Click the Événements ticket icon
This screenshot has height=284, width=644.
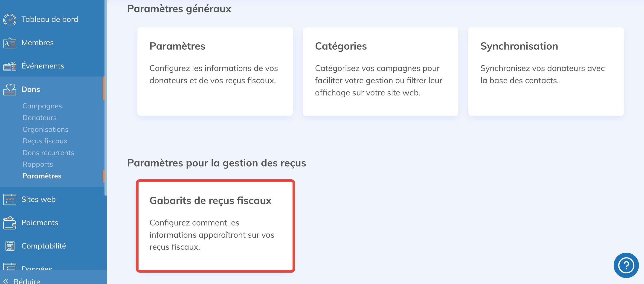pos(10,66)
